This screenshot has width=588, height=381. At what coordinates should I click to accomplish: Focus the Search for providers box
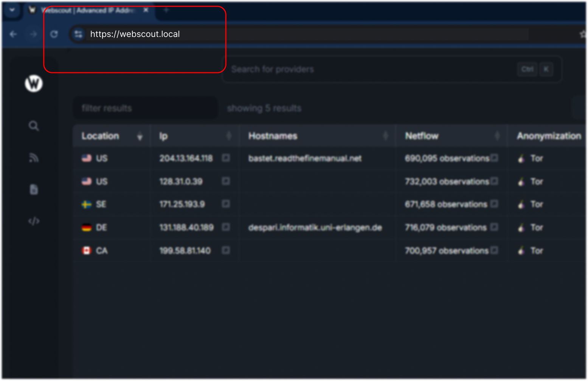[371, 70]
